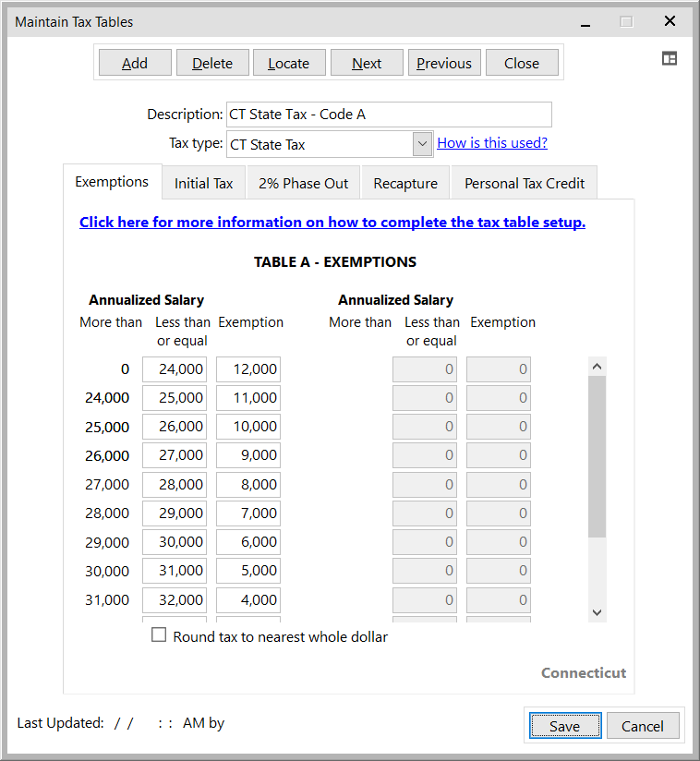Click Locate to find a tax table
700x761 pixels.
pos(288,63)
